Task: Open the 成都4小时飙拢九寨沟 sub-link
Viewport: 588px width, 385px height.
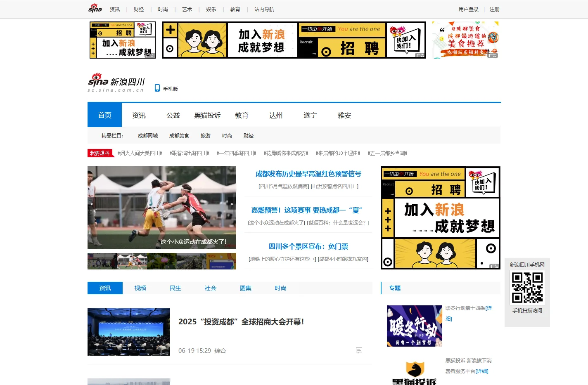Action: click(x=343, y=259)
